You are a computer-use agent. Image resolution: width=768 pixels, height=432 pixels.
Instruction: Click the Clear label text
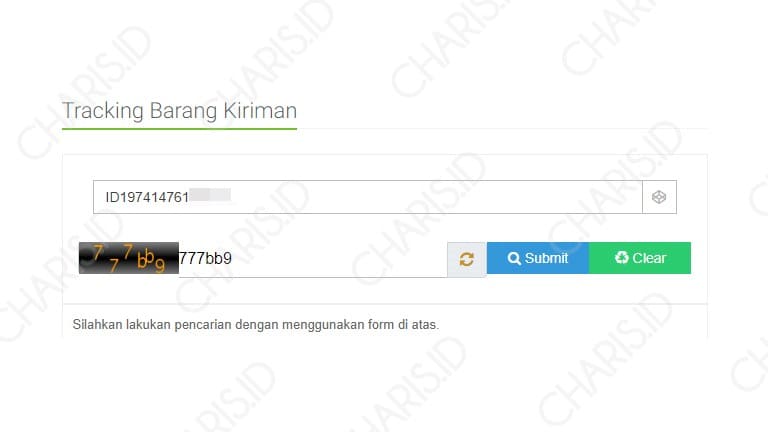click(649, 258)
